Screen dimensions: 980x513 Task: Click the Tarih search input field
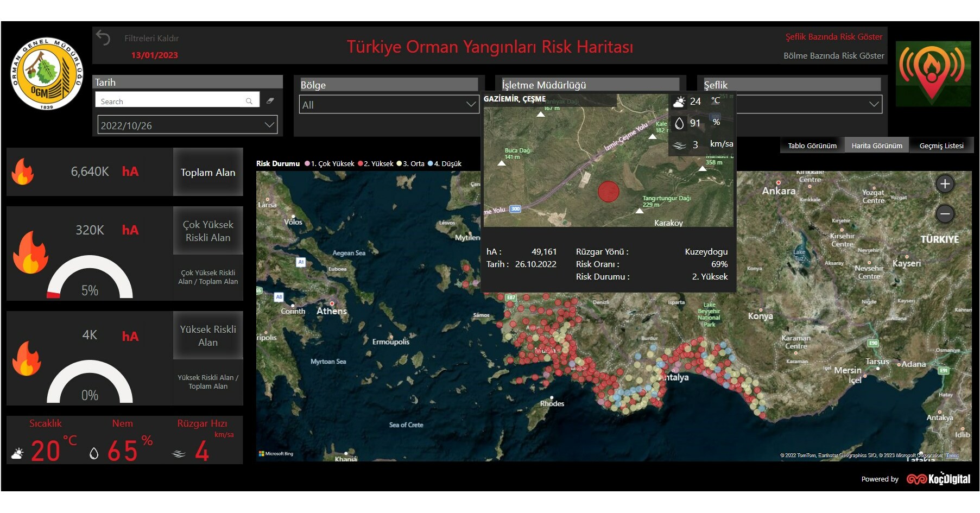tap(171, 101)
